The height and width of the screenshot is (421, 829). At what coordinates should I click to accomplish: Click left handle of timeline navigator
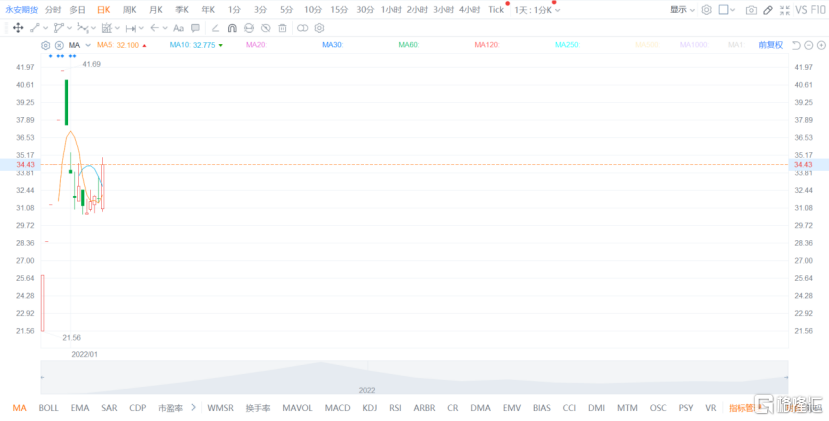click(x=42, y=377)
